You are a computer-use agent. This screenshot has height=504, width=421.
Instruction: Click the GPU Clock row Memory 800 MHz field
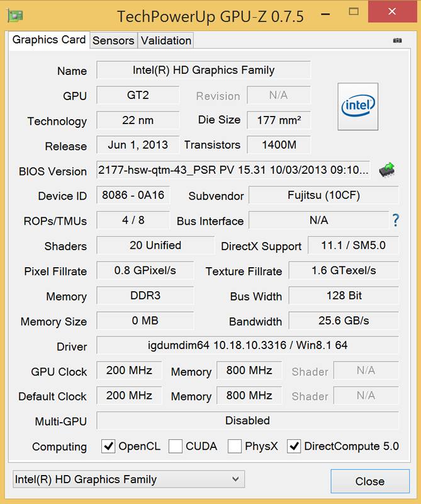pos(249,370)
